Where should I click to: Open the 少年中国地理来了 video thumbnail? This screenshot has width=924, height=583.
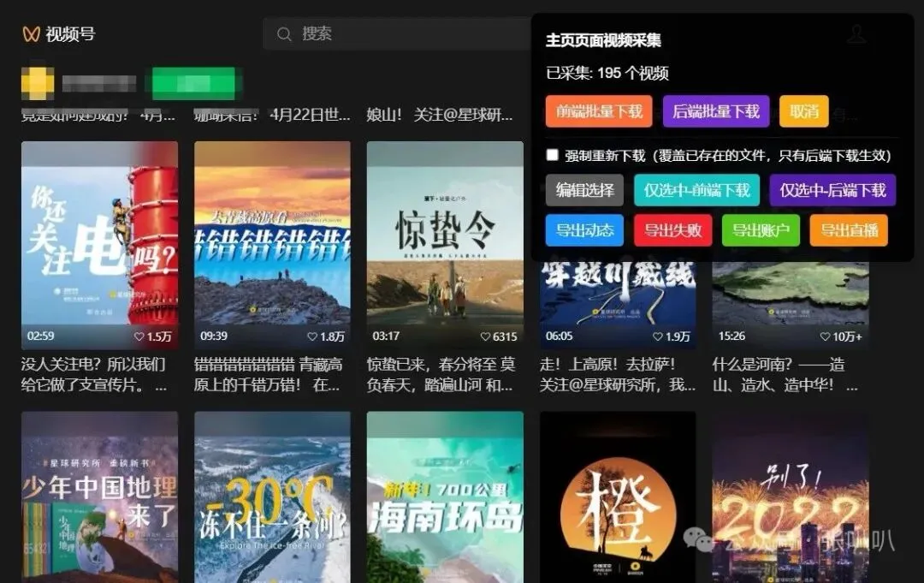(99, 497)
